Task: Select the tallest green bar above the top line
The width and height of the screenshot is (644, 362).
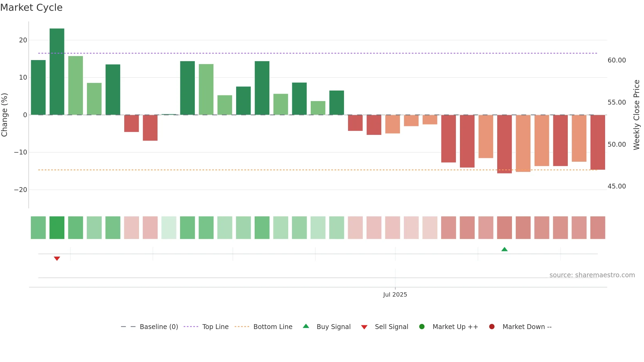Action: 57,72
